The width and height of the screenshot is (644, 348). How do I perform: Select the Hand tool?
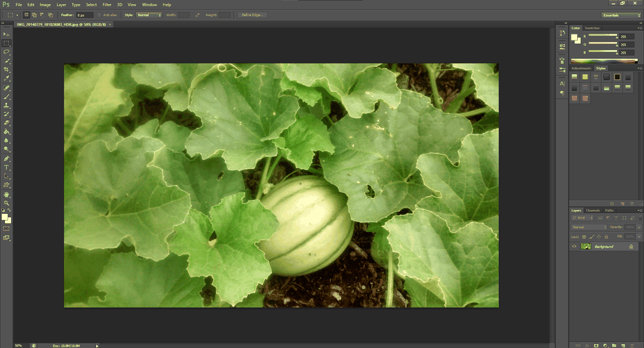coord(7,194)
